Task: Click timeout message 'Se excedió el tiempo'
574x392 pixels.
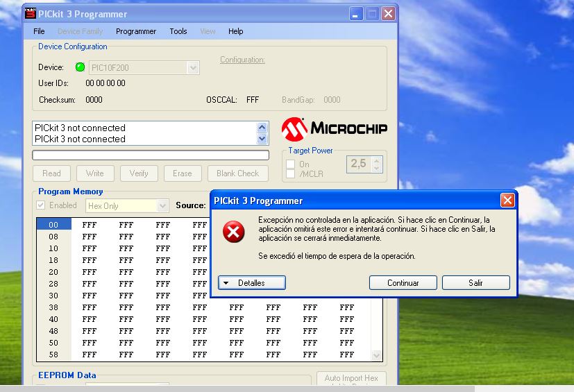Action: (337, 256)
